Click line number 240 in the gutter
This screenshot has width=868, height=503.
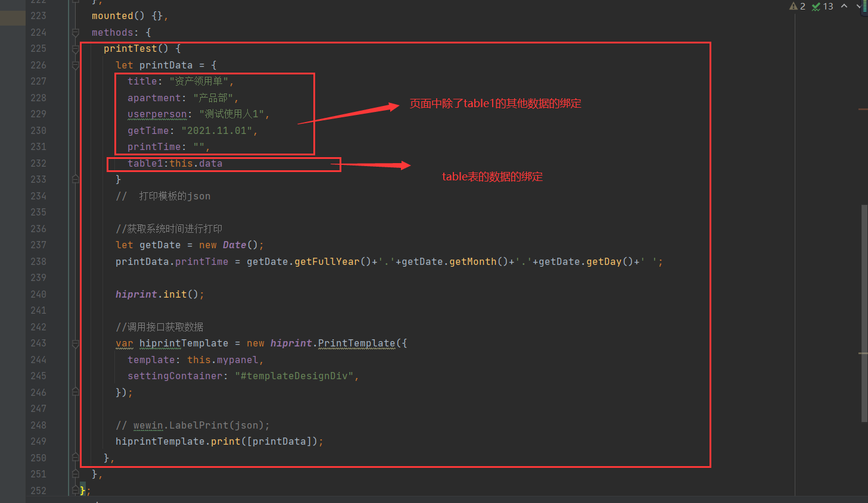[38, 294]
